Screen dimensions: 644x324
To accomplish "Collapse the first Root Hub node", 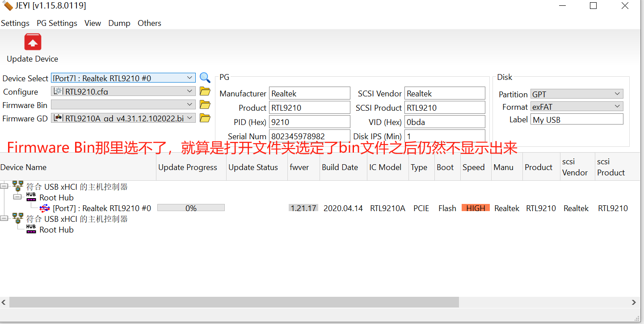I will pos(17,197).
